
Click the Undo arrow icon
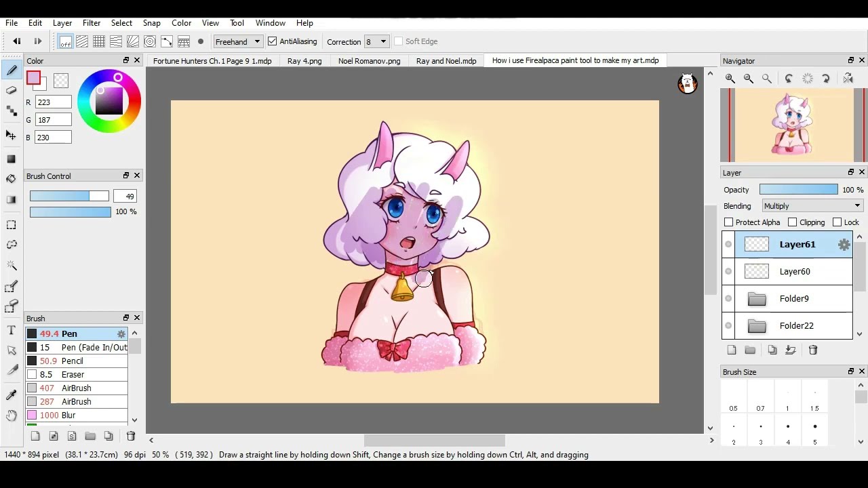click(x=17, y=41)
